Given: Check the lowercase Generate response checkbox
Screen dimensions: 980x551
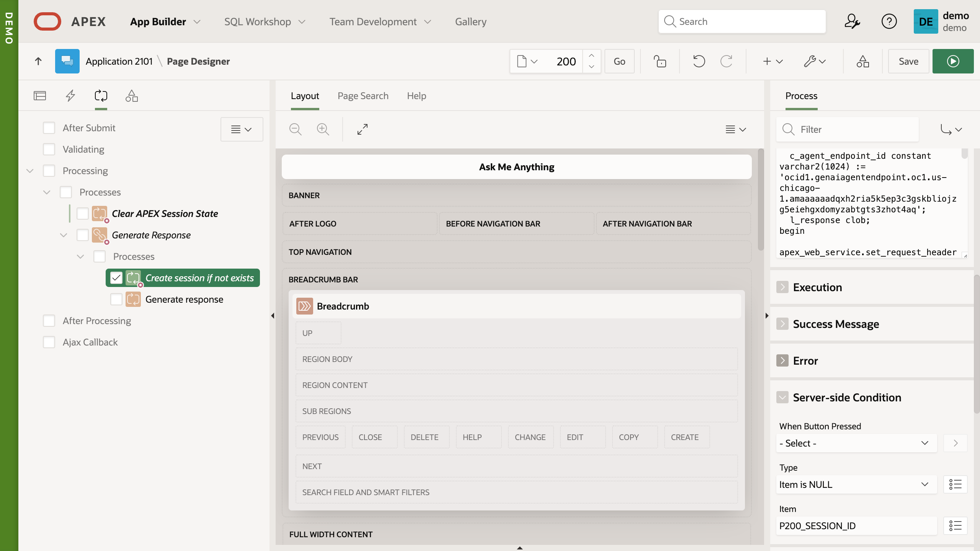Looking at the screenshot, I should (x=116, y=299).
